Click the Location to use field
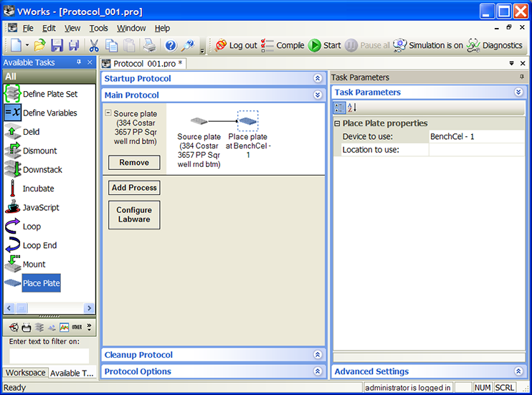 pos(475,150)
